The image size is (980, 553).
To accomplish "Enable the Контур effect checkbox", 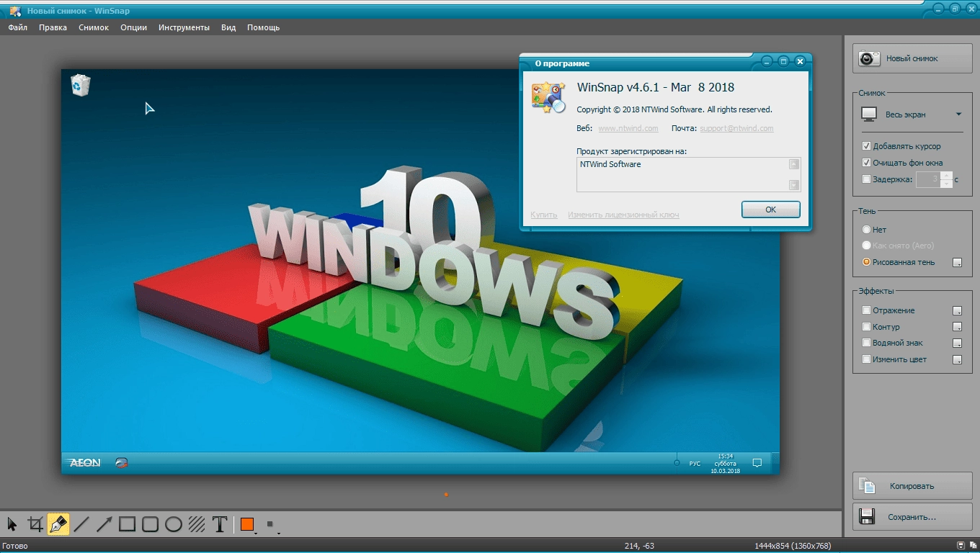I will point(866,327).
